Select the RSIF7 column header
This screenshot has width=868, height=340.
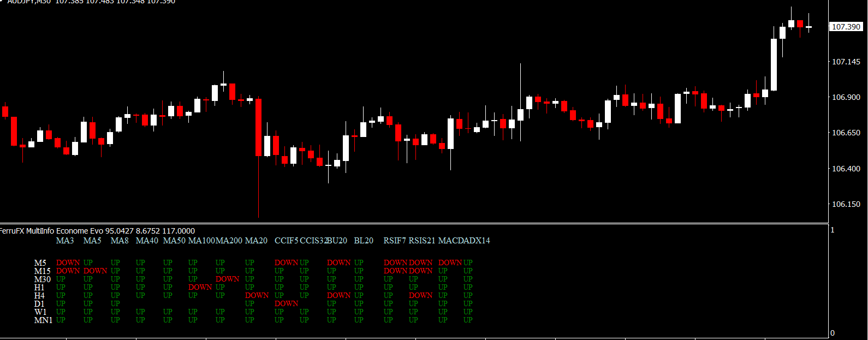(395, 241)
